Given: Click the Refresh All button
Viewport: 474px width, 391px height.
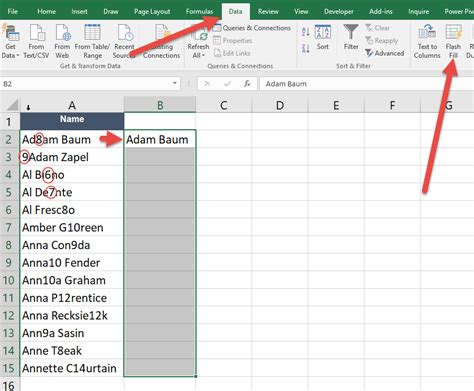Looking at the screenshot, I should (x=198, y=42).
